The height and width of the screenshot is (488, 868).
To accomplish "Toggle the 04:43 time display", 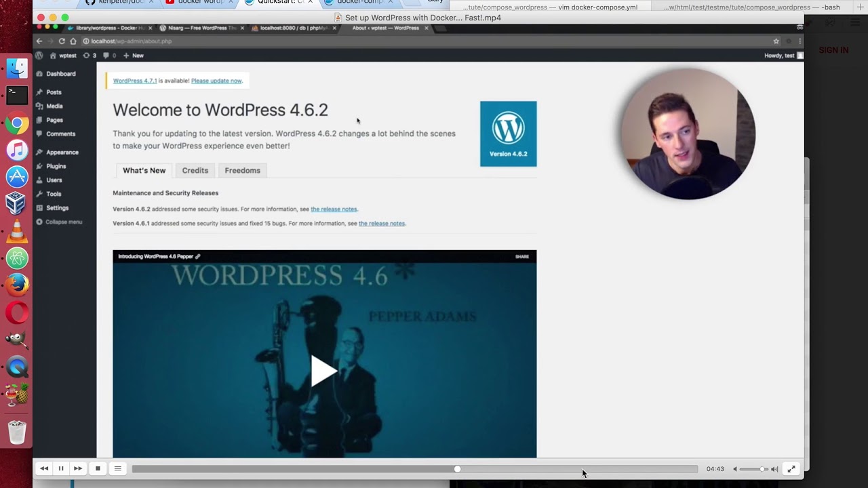I will point(715,469).
